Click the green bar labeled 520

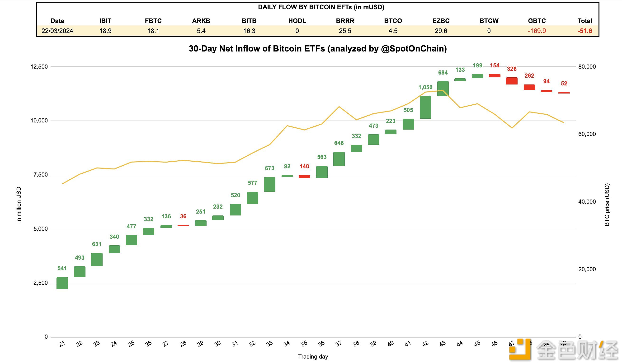235,210
